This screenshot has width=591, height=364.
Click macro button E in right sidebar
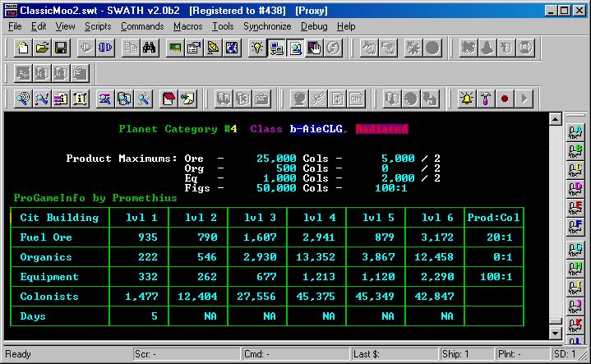(576, 205)
